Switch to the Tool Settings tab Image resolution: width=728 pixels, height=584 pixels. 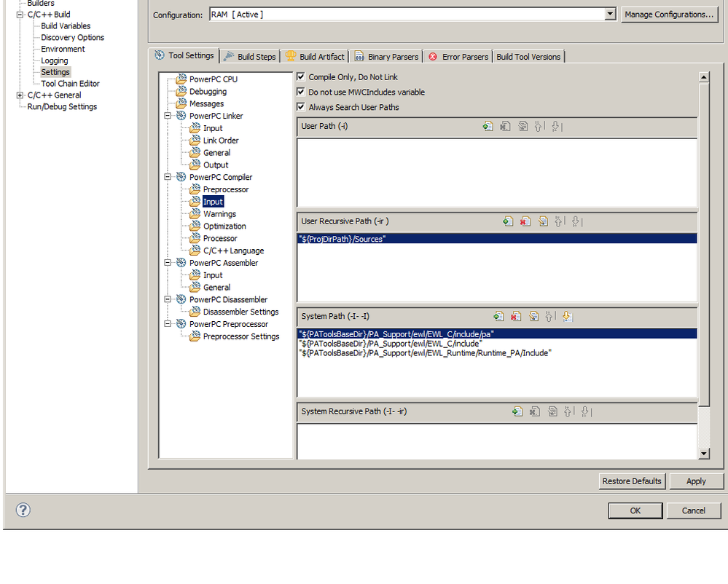click(x=184, y=55)
